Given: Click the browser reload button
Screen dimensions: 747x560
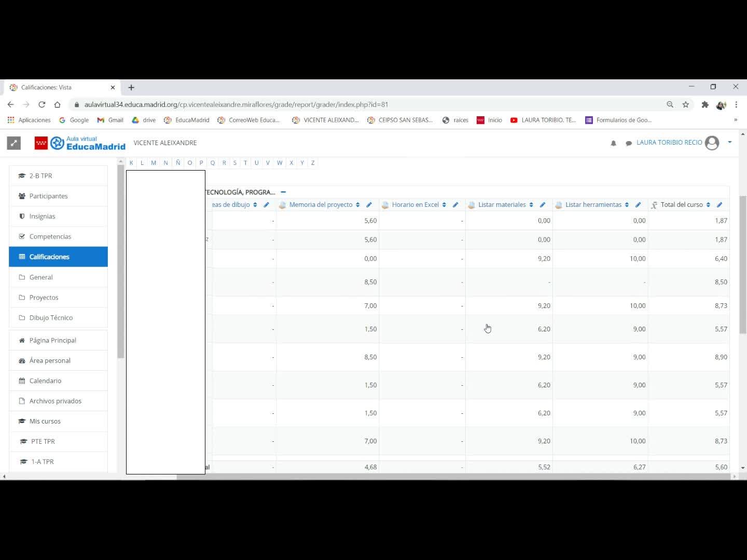Looking at the screenshot, I should point(42,104).
